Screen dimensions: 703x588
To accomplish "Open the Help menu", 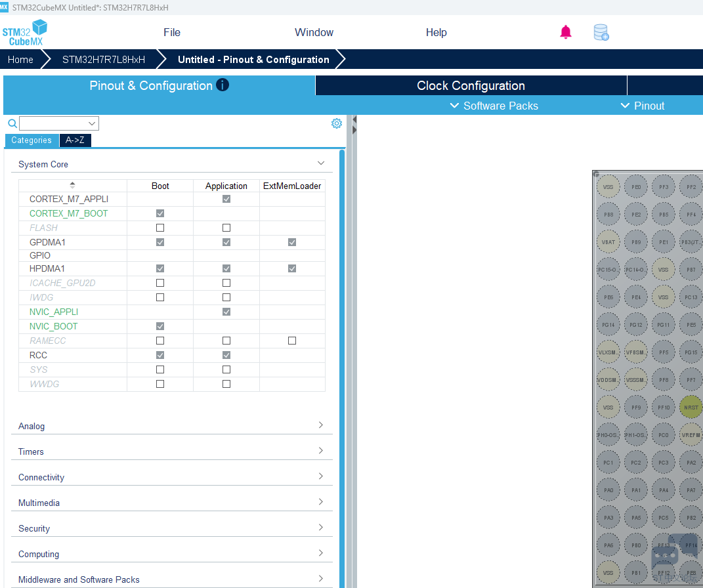I will click(x=437, y=32).
